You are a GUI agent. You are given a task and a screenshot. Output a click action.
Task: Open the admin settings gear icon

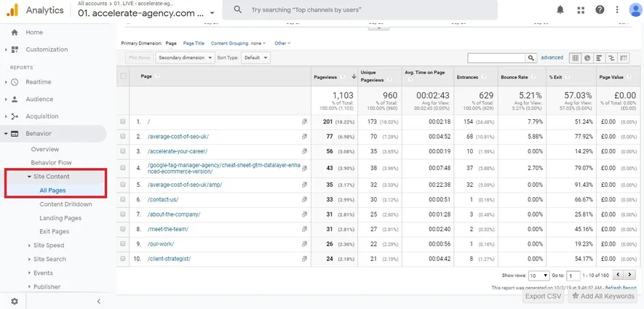click(15, 301)
